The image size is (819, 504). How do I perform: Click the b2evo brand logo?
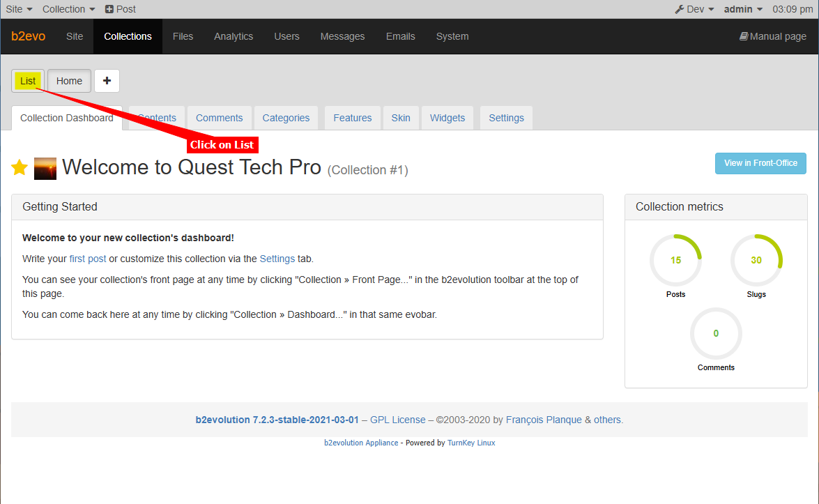(29, 36)
